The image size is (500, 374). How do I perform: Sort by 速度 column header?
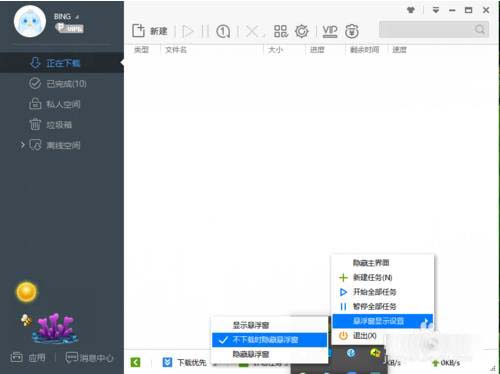[x=399, y=50]
